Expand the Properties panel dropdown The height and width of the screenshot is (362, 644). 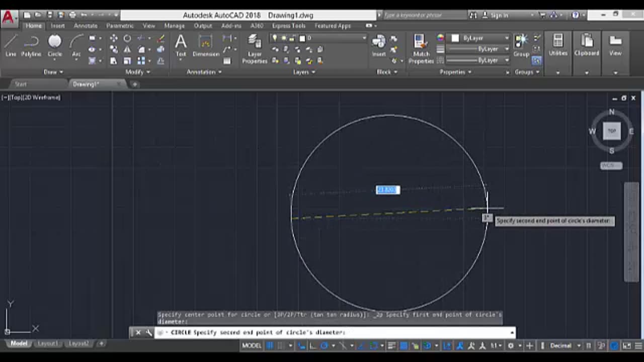tap(456, 72)
